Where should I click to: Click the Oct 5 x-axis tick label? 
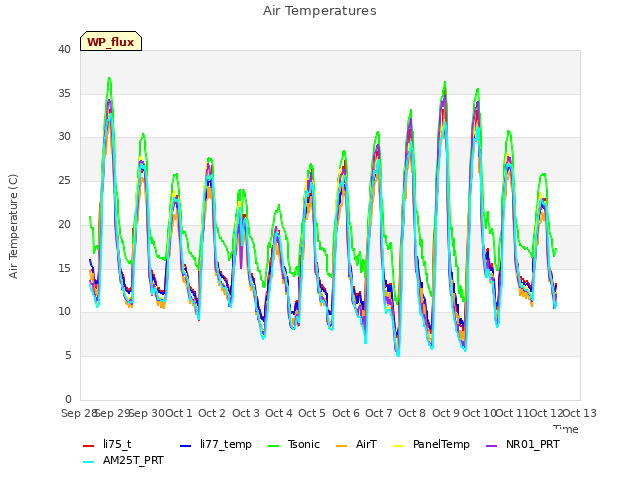click(312, 413)
